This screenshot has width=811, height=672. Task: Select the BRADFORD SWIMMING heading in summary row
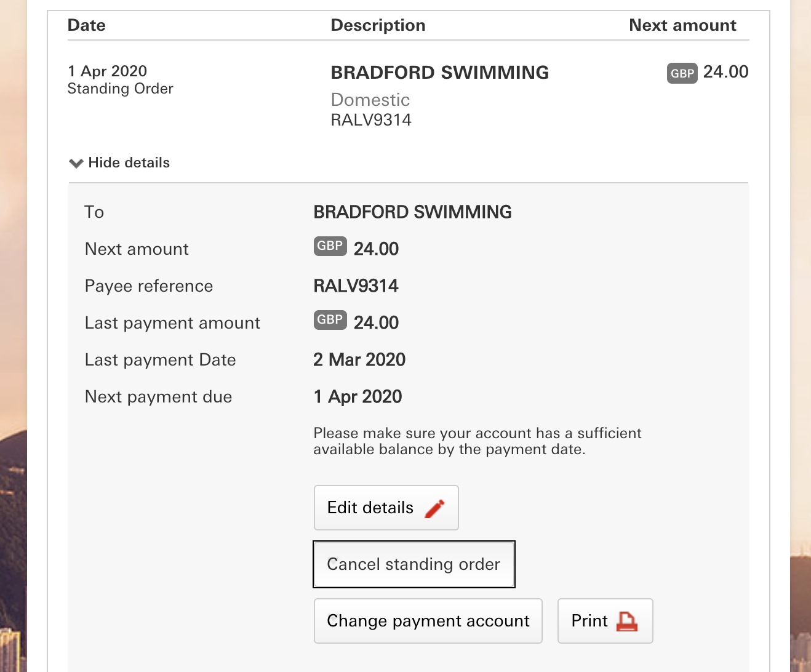pos(439,73)
